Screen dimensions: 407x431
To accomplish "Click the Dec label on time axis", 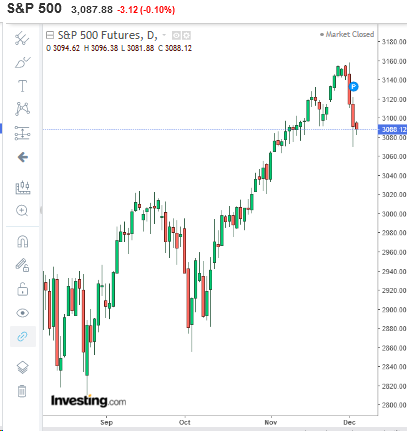I will [x=349, y=422].
